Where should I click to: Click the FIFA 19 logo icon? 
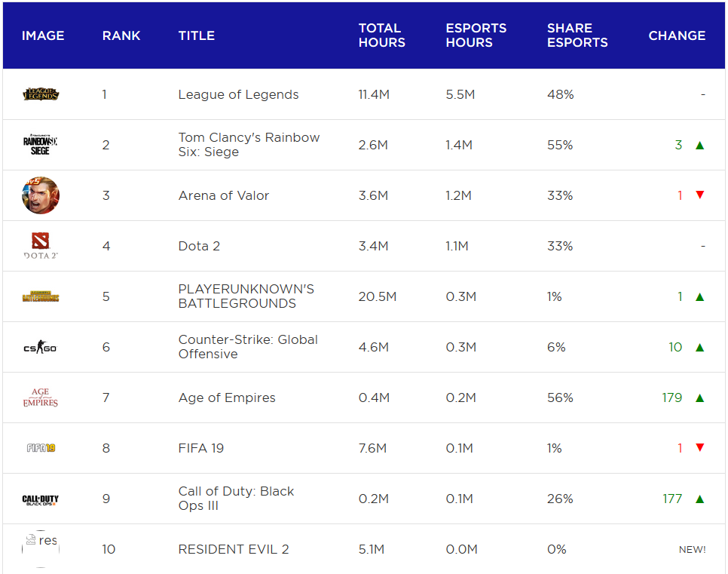click(x=41, y=448)
